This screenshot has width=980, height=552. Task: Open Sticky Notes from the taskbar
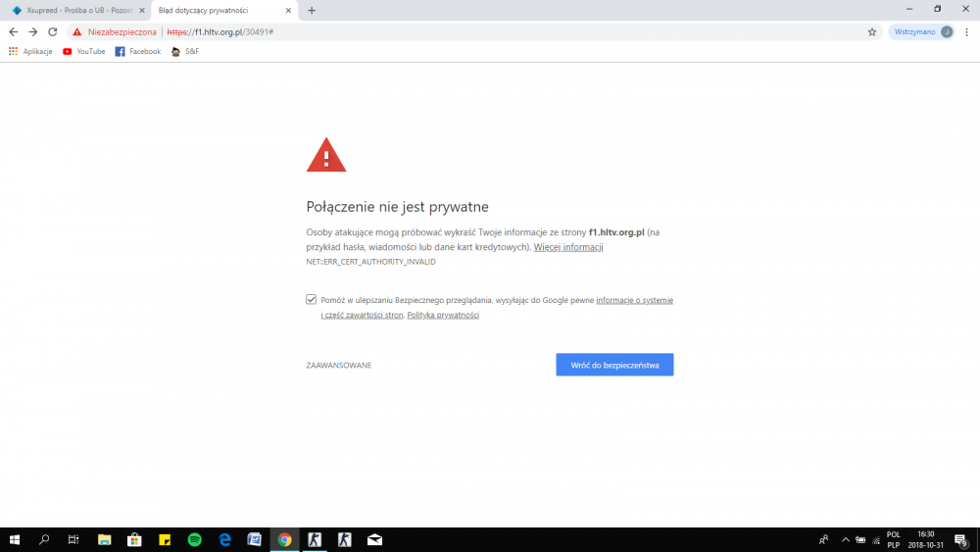coord(165,539)
